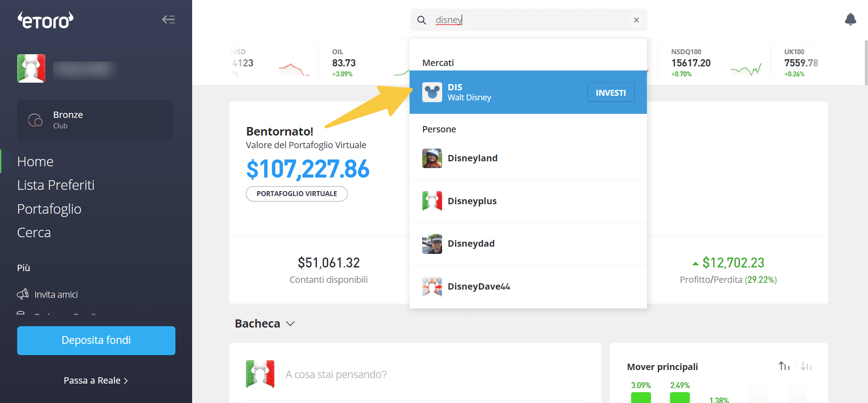Viewport: 868px width, 403px height.
Task: Open the Bronze Club panel
Action: [x=95, y=120]
